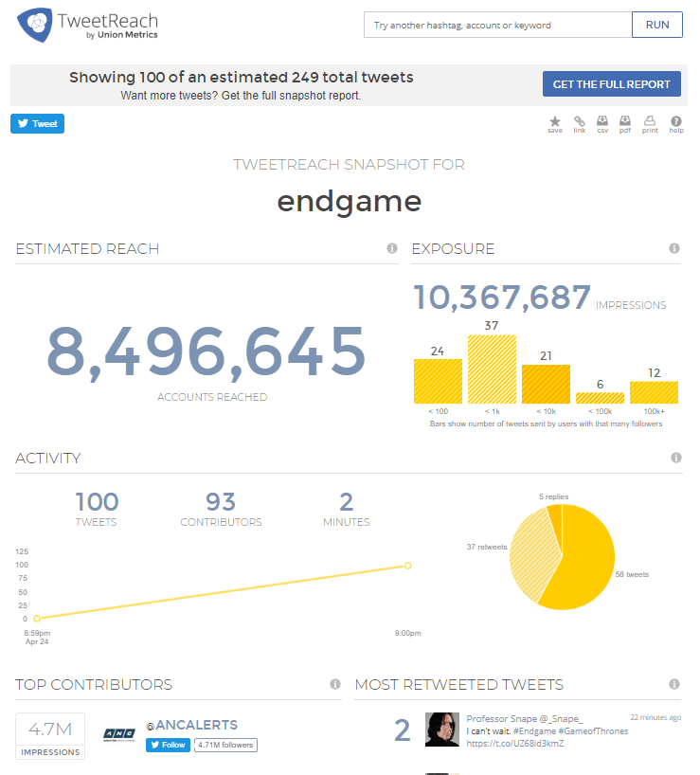Open the #Endgame hashtag link

[534, 731]
